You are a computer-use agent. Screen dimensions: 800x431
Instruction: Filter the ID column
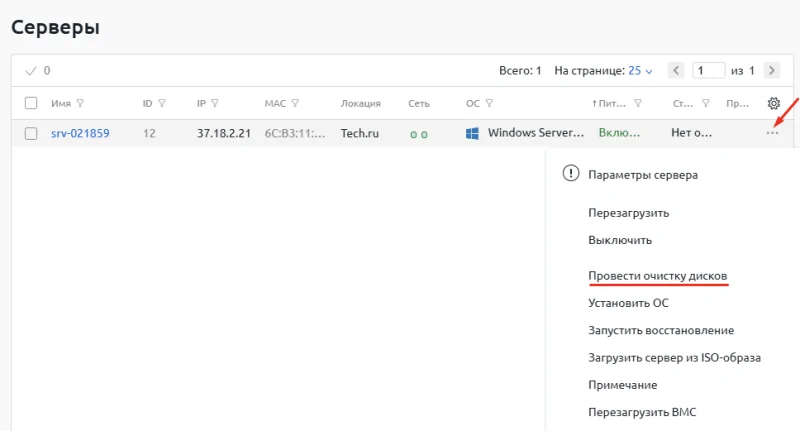tap(162, 103)
